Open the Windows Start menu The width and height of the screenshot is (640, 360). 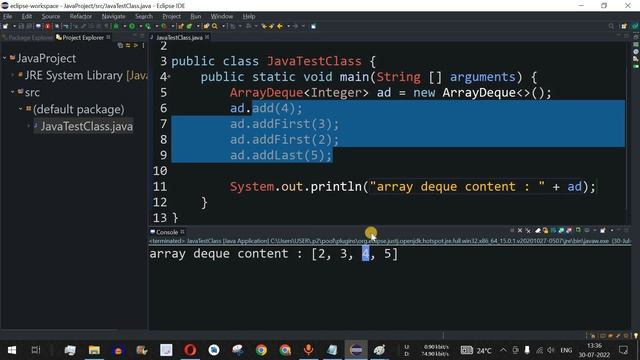pyautogui.click(x=12, y=350)
